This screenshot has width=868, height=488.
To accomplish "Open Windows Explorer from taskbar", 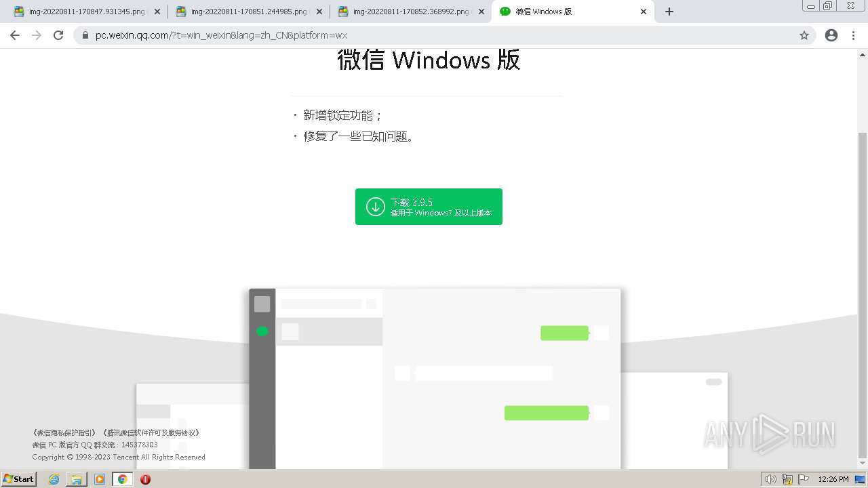I will pos(77,479).
